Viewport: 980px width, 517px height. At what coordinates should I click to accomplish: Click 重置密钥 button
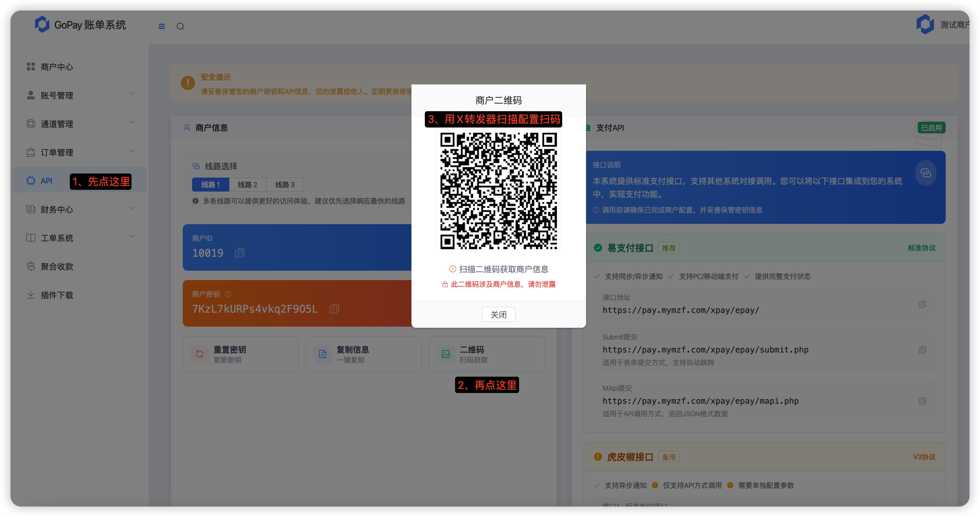(x=240, y=354)
